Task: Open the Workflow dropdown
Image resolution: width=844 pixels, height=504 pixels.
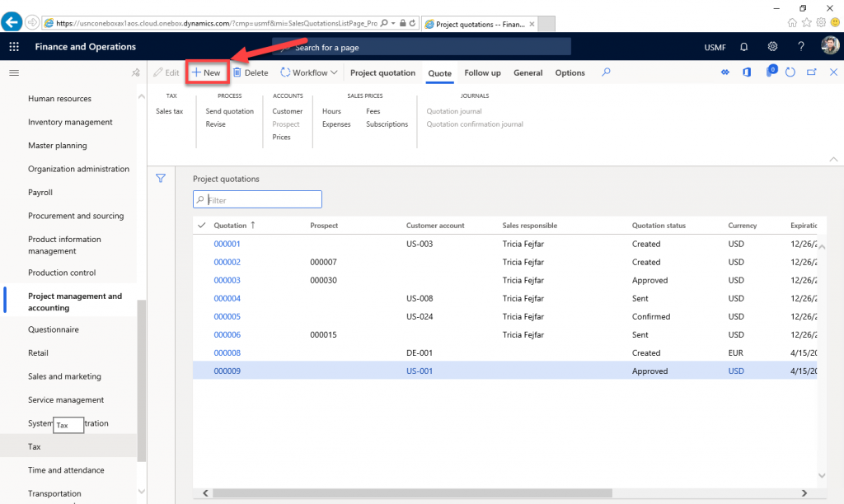Action: coord(309,72)
